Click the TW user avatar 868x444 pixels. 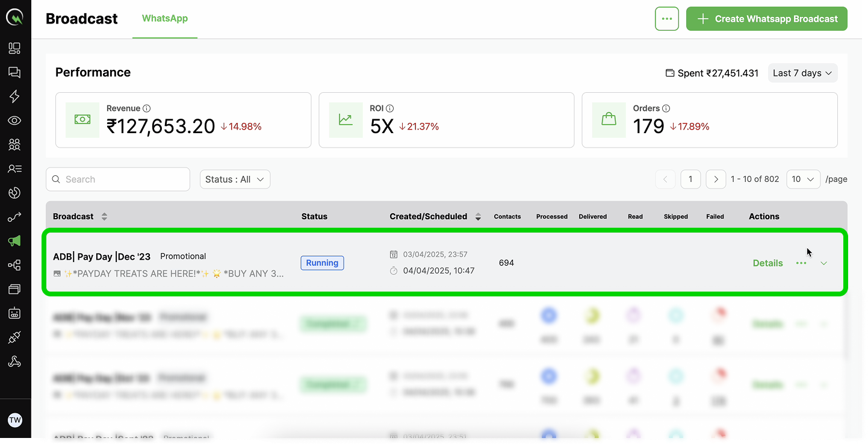coord(15,421)
